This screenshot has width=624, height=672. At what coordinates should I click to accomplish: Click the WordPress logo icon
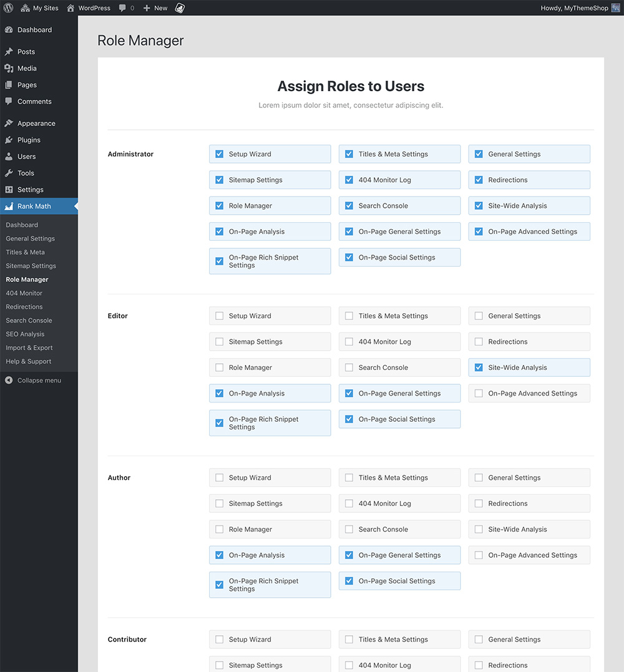8,7
